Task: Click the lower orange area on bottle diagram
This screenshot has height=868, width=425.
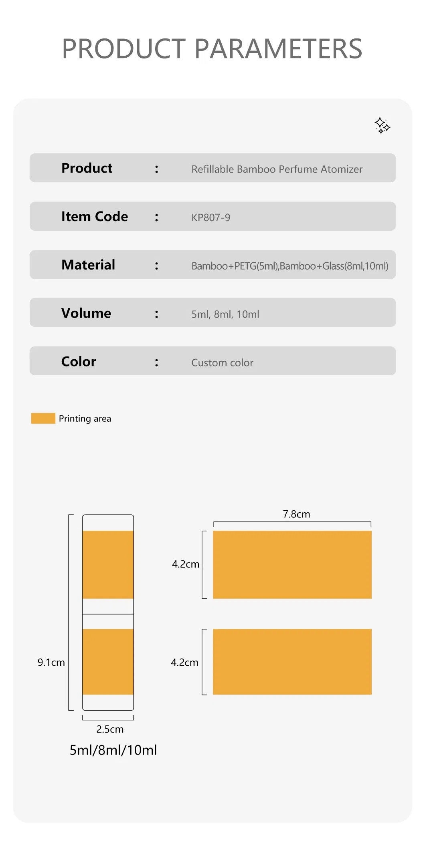Action: 108,661
